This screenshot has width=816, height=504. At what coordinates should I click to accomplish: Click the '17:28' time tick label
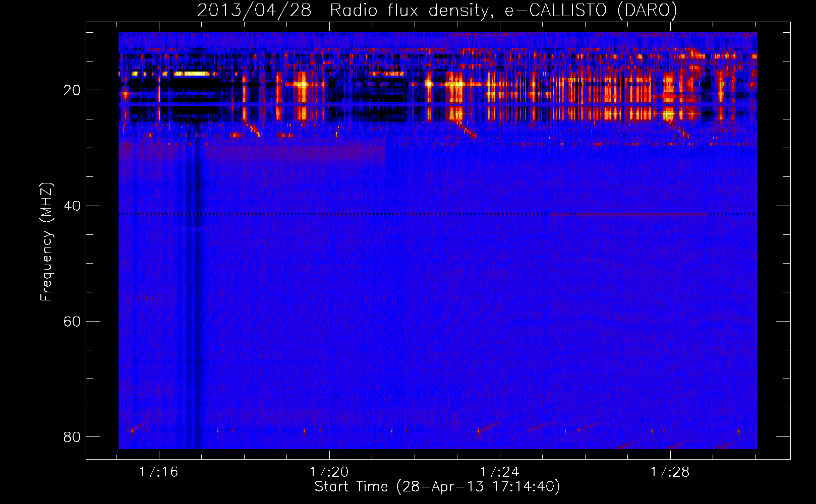click(670, 472)
